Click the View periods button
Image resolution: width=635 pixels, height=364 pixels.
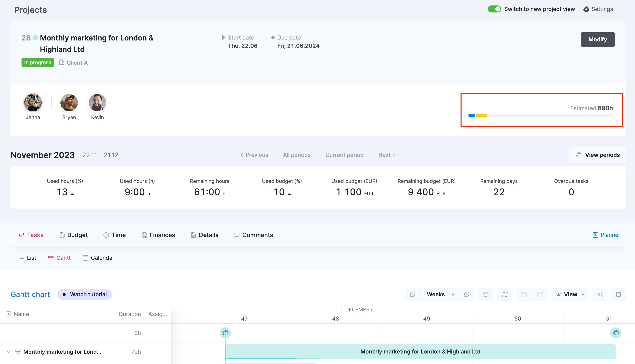(597, 155)
